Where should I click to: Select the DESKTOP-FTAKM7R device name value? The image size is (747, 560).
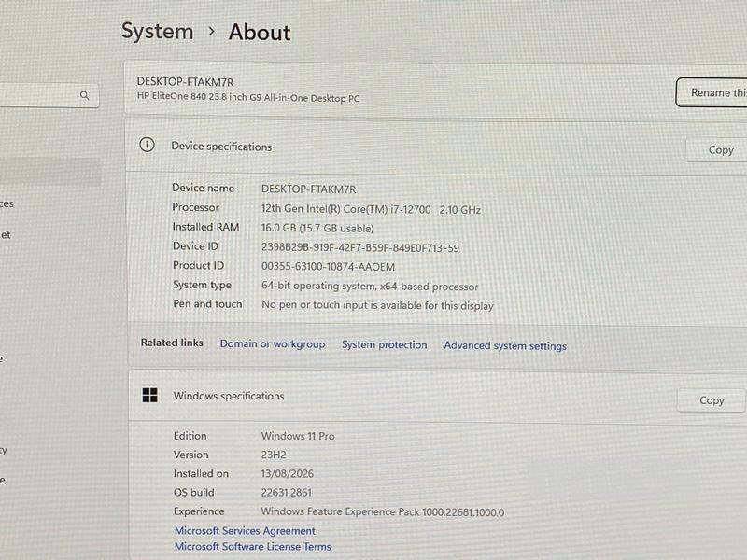309,189
